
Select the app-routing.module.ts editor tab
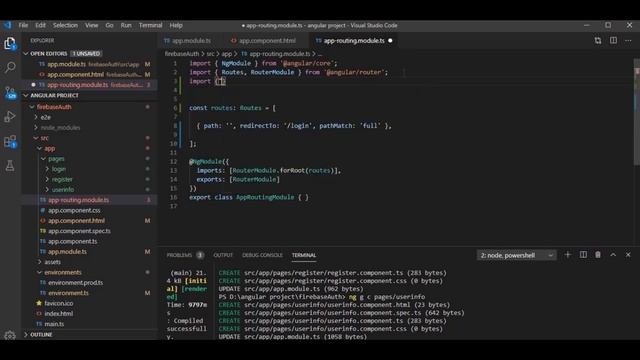click(353, 40)
